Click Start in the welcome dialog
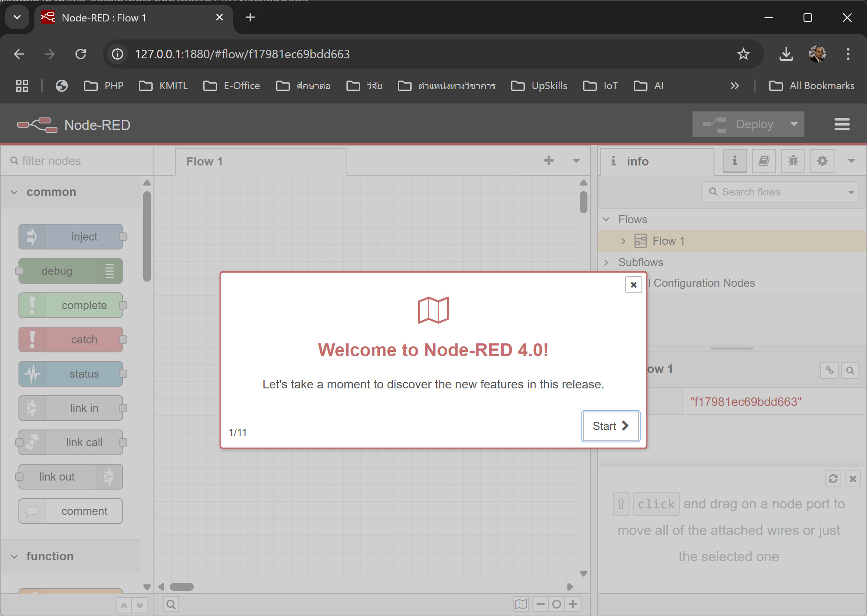 pyautogui.click(x=610, y=426)
